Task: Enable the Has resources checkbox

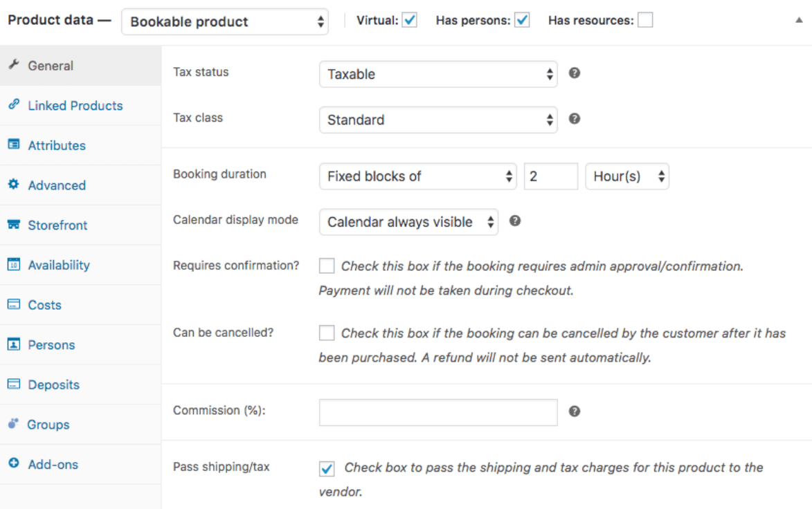Action: pos(644,21)
